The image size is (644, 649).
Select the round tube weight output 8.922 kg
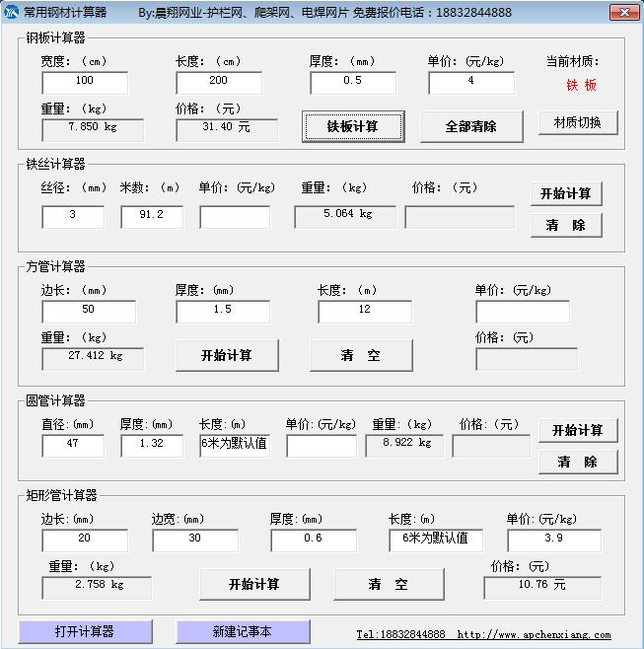[x=404, y=446]
